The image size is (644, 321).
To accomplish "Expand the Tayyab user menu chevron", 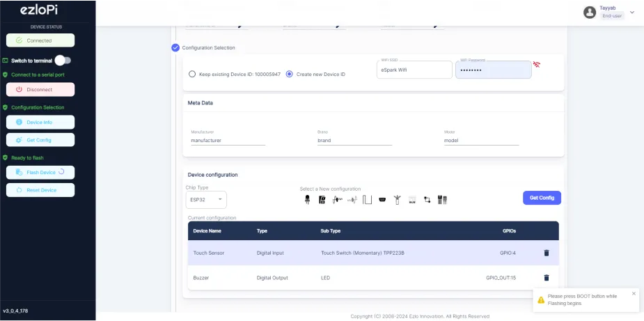I will 632,13.
